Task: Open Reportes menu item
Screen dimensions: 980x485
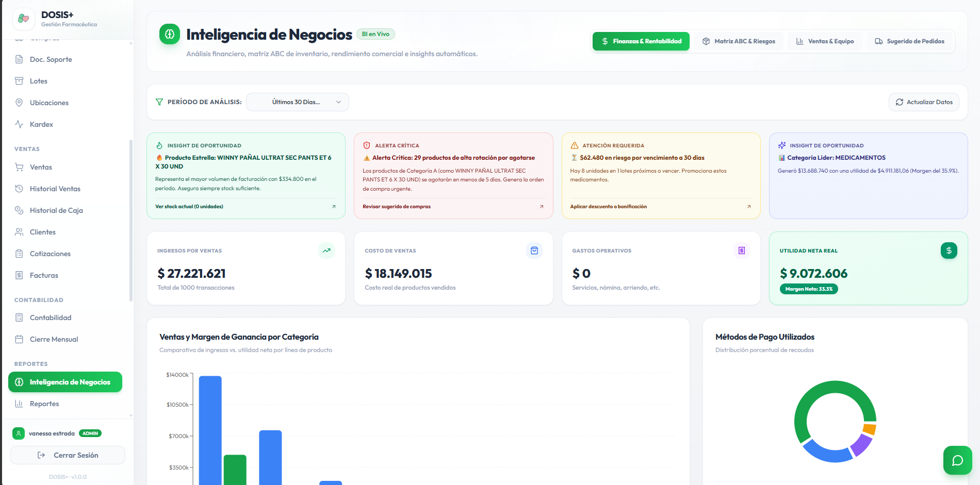Action: 65,404
